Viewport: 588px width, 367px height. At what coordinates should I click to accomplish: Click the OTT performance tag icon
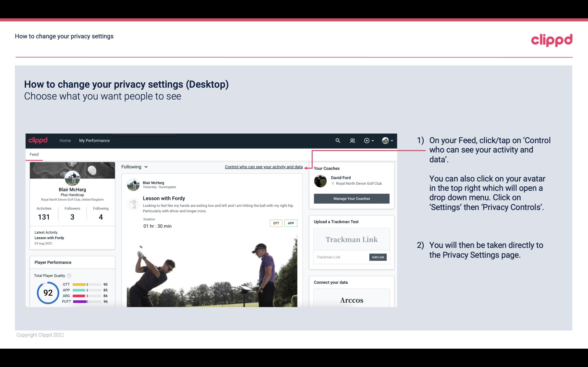click(x=276, y=223)
